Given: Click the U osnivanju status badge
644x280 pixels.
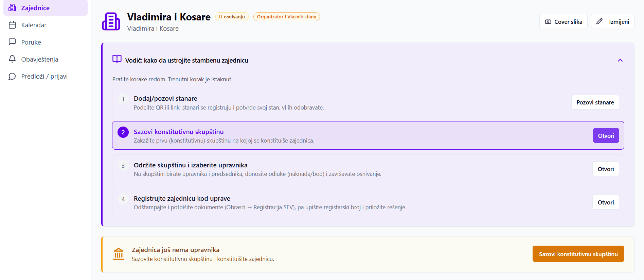Looking at the screenshot, I should pyautogui.click(x=232, y=17).
